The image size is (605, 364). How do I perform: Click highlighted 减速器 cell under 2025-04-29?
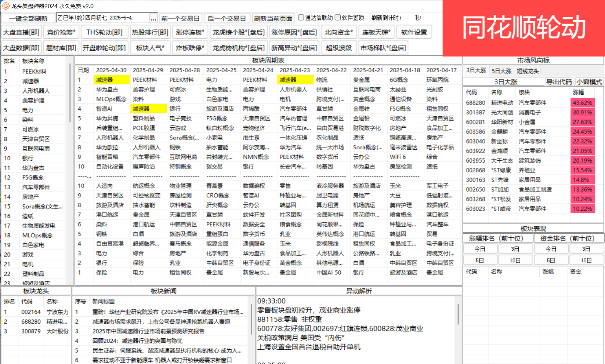click(x=149, y=109)
